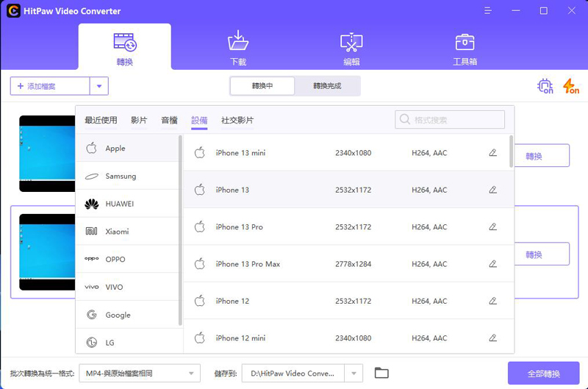
Task: Open first video thumbnail
Action: click(x=47, y=154)
